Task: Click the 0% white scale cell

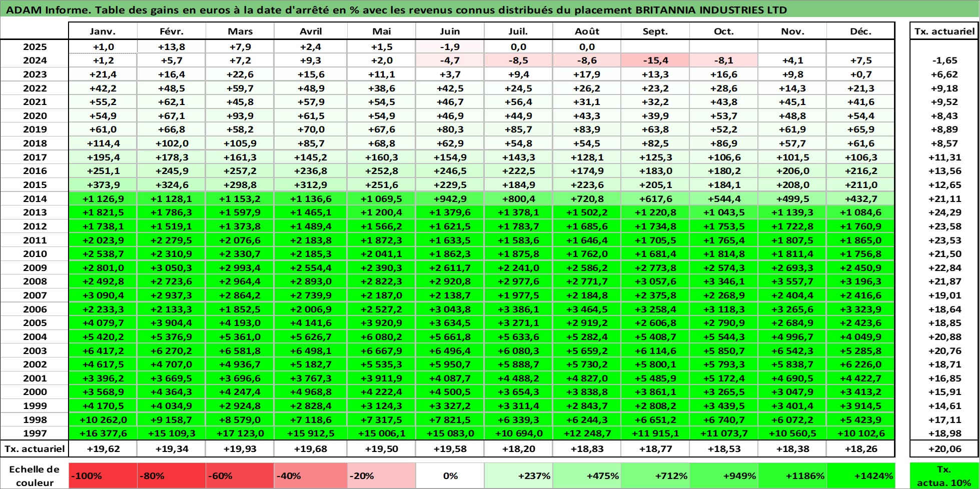Action: 450,476
